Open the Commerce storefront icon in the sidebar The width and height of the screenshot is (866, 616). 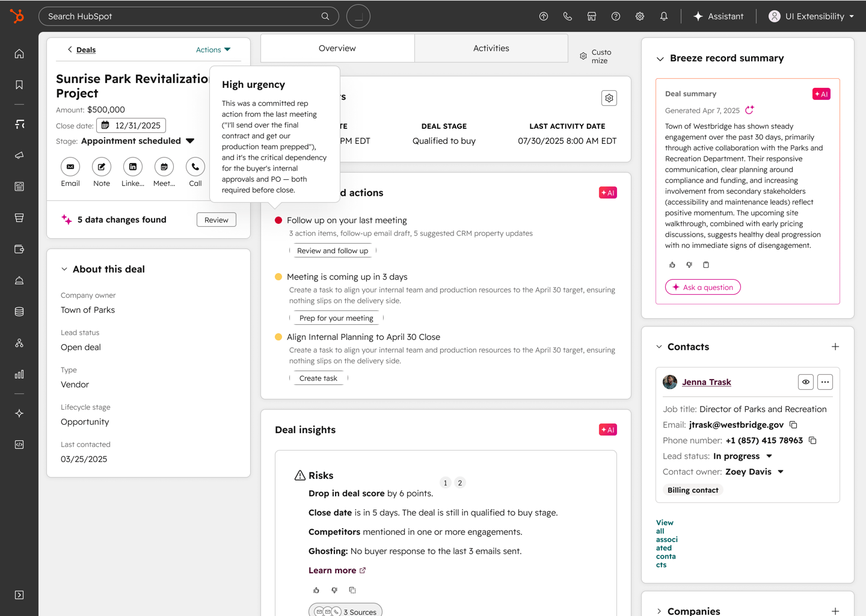click(19, 218)
